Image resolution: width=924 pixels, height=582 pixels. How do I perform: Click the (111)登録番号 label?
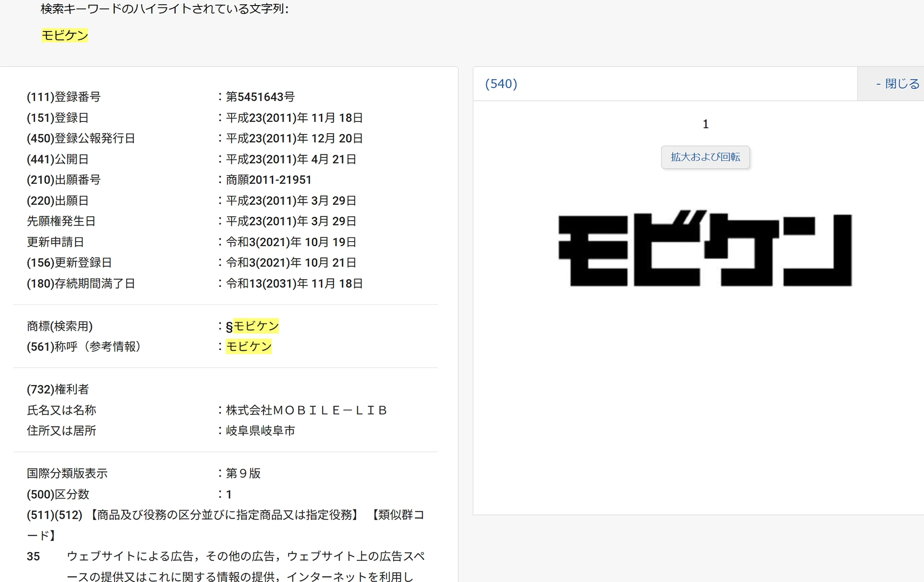64,97
